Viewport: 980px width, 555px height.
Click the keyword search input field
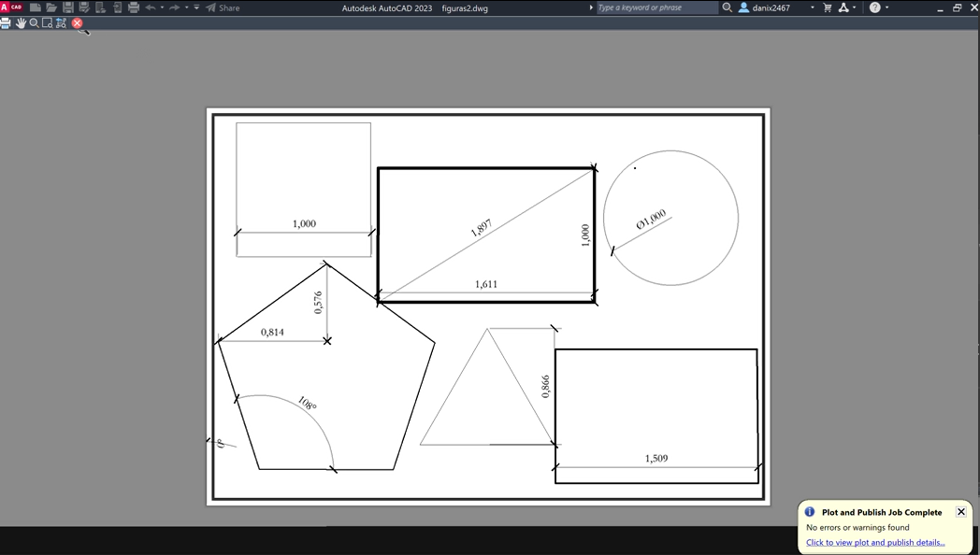point(656,7)
